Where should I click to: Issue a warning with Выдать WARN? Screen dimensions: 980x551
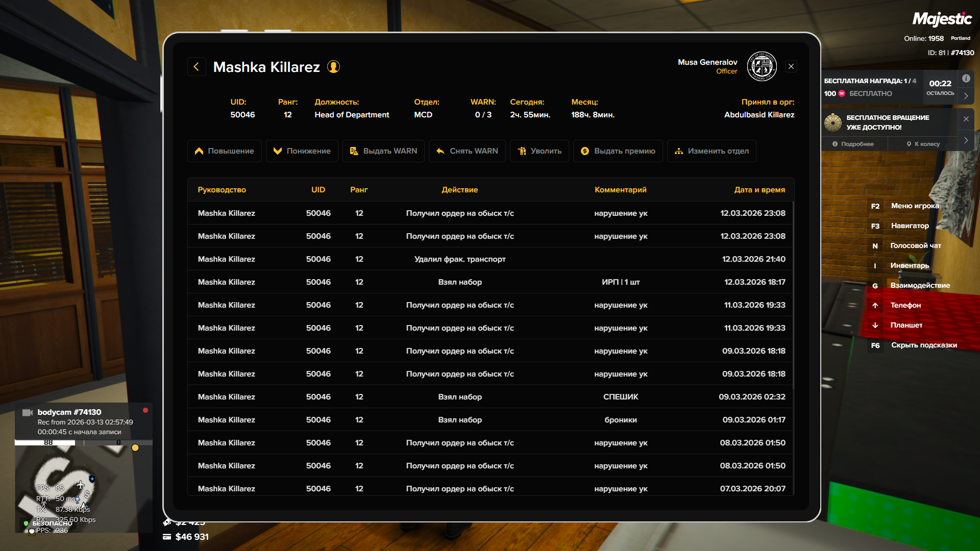coord(383,151)
